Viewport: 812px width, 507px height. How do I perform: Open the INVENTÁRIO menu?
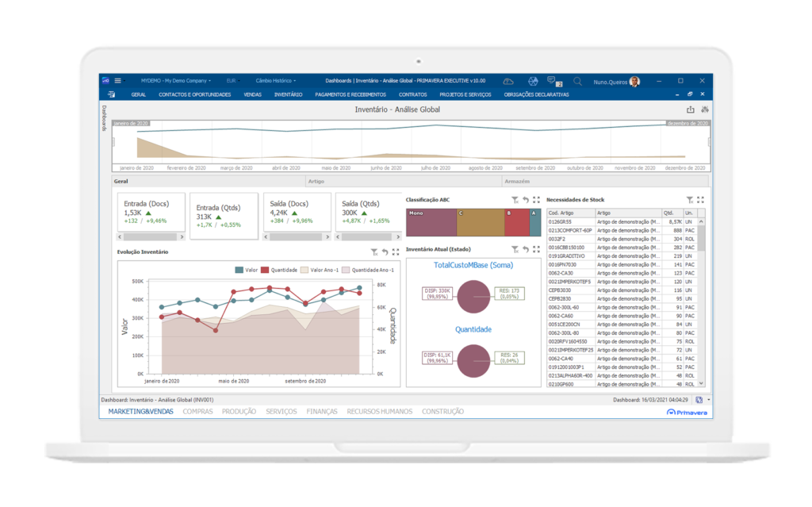click(288, 95)
